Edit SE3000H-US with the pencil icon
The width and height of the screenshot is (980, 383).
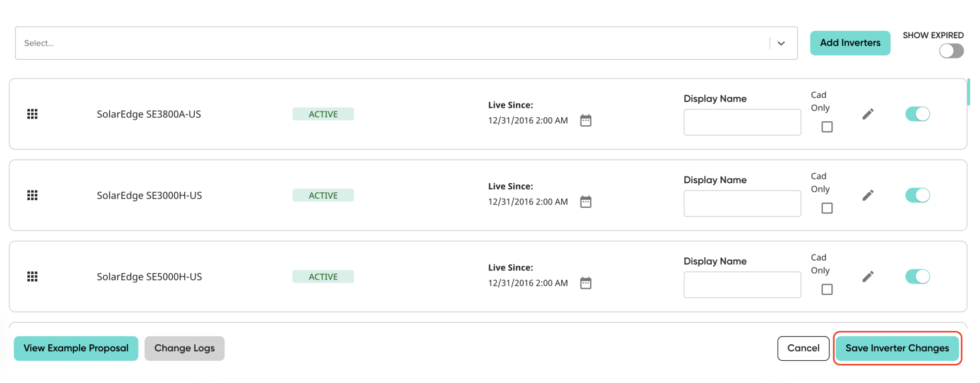(x=868, y=195)
